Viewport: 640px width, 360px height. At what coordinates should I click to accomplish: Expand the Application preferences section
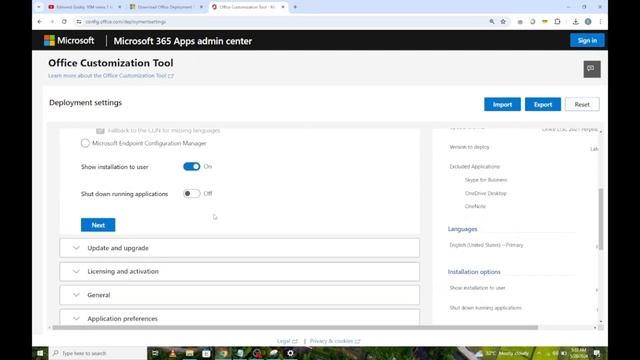pyautogui.click(x=240, y=318)
